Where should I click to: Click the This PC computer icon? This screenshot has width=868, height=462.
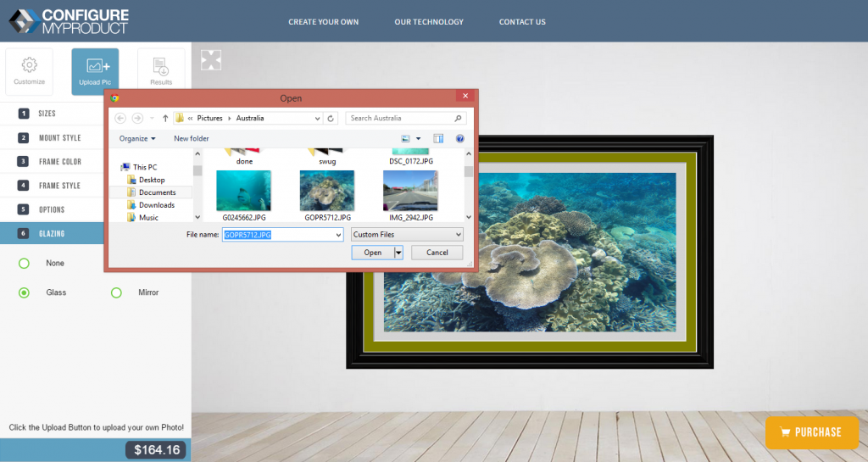point(125,167)
